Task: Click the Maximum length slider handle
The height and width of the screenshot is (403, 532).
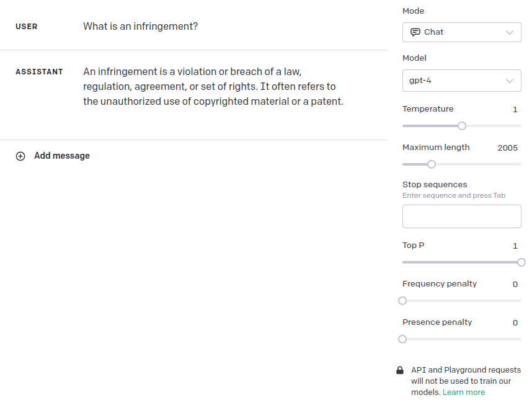Action: click(x=432, y=164)
